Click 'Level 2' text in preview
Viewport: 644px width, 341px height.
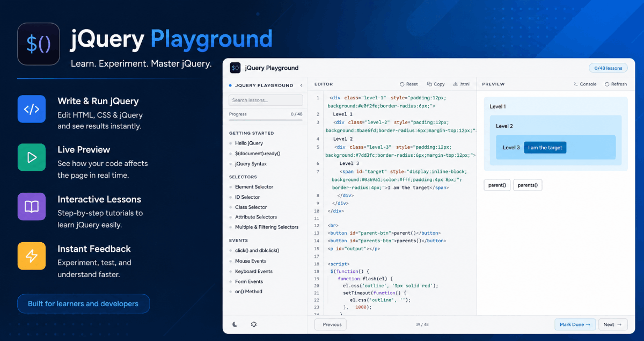pyautogui.click(x=504, y=126)
